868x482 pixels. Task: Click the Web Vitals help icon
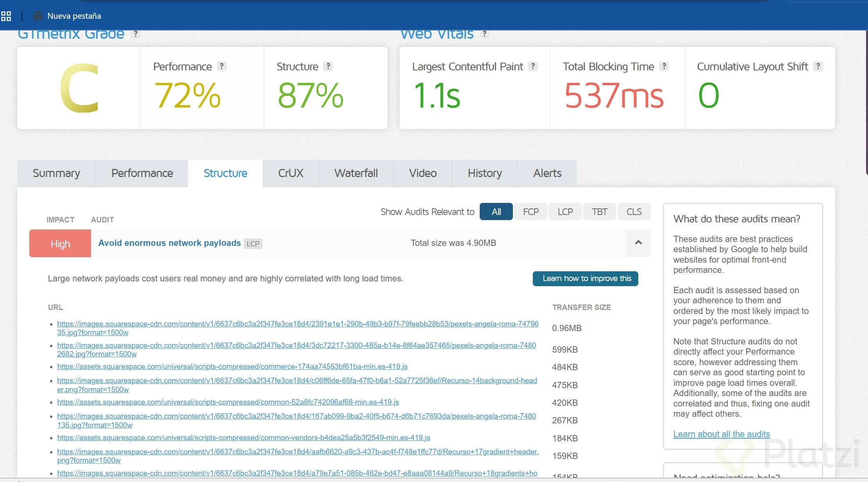(x=484, y=34)
